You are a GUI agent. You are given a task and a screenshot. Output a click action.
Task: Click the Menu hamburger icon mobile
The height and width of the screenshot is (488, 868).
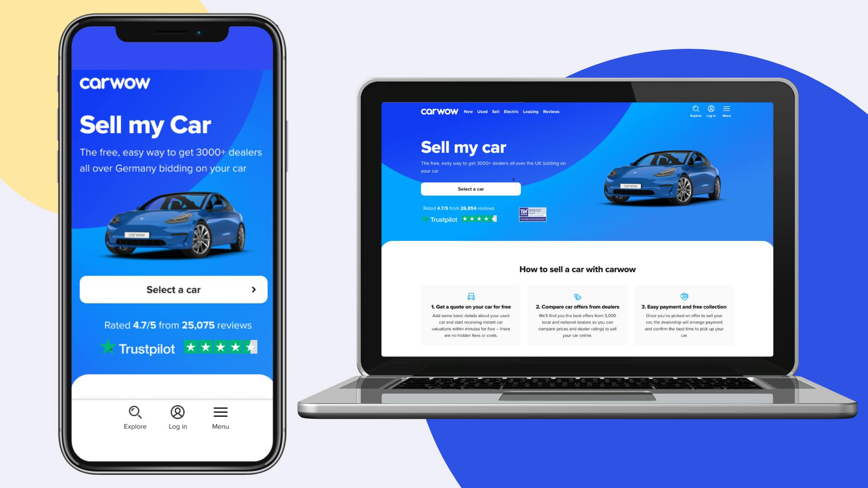tap(220, 412)
